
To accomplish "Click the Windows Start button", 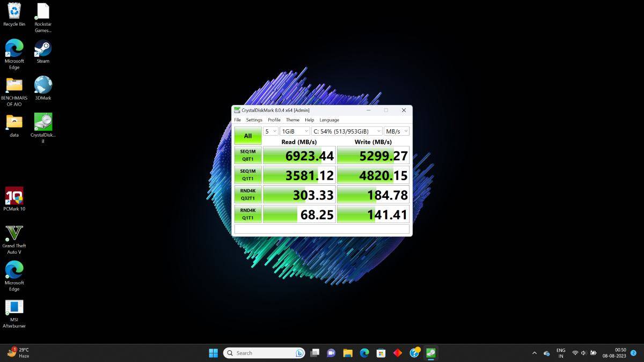I will coord(213,353).
